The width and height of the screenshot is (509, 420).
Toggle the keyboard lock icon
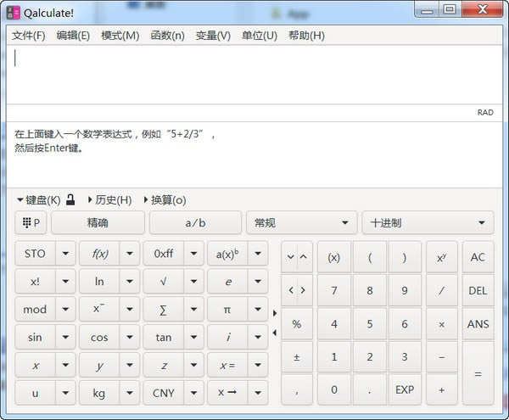click(70, 199)
